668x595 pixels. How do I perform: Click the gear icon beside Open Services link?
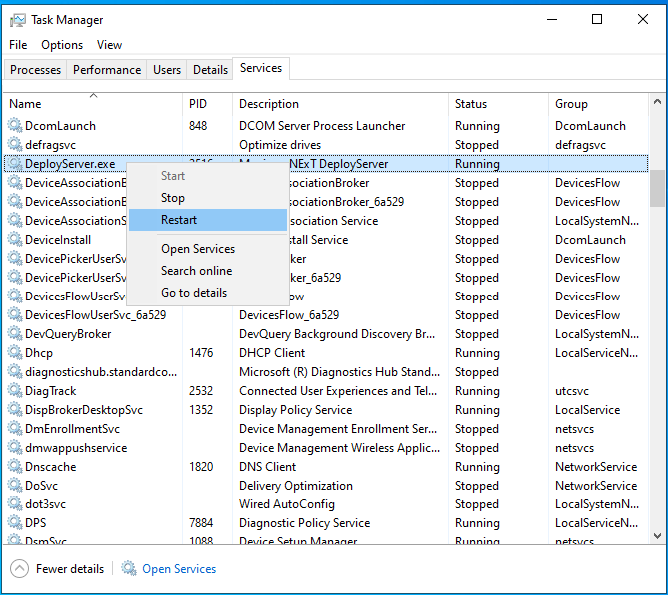[129, 568]
